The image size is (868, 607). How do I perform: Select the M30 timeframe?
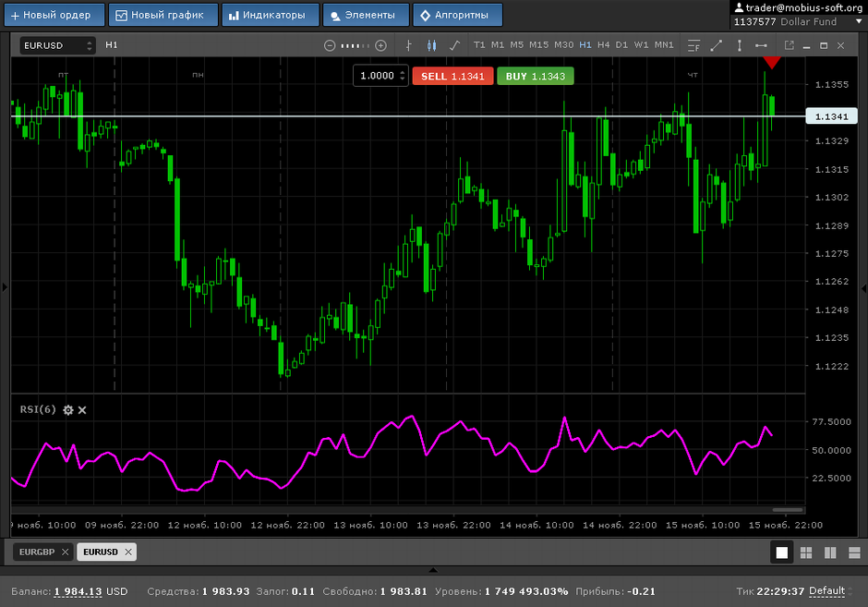coord(563,45)
